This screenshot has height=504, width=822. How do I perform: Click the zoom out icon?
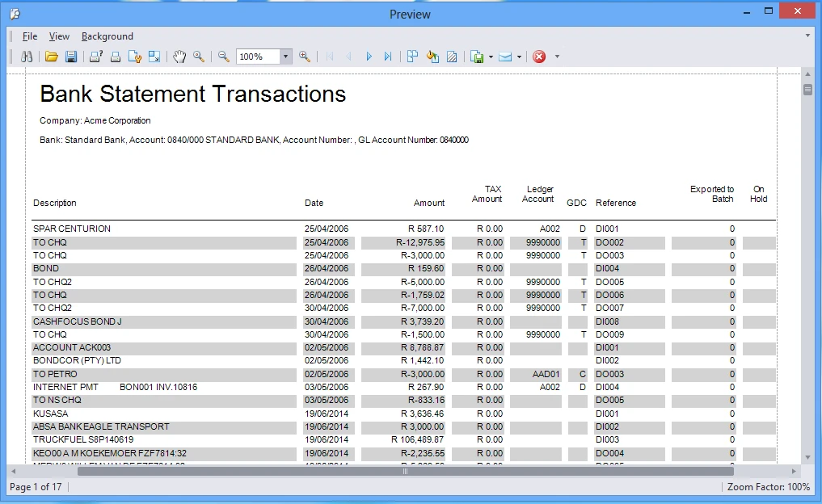click(224, 57)
